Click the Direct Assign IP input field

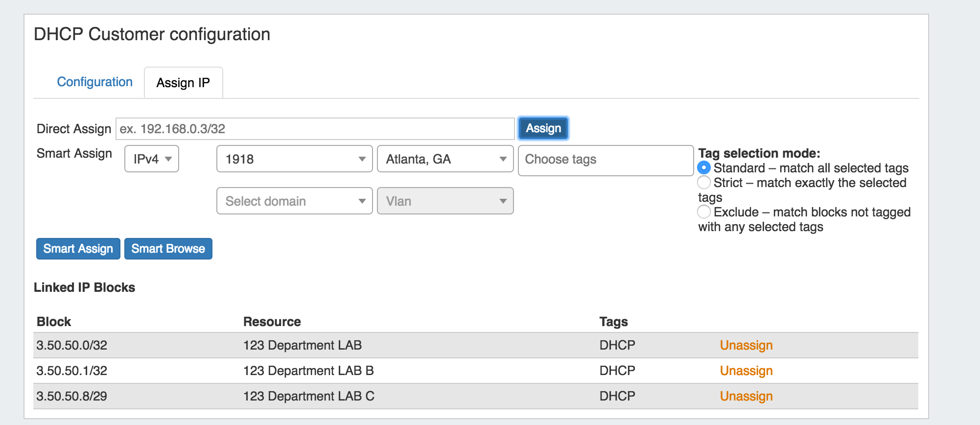coord(314,129)
